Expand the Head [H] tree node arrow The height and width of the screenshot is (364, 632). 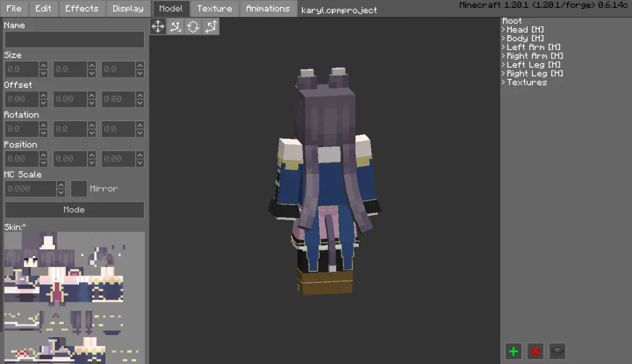pos(503,30)
